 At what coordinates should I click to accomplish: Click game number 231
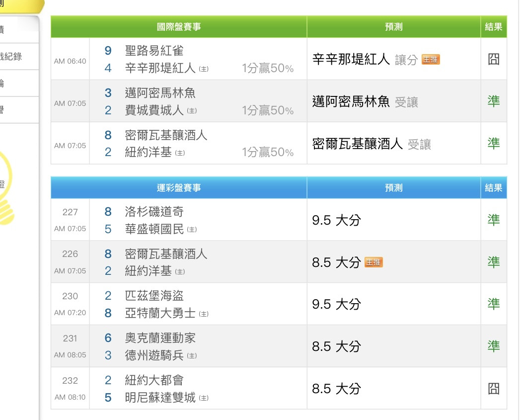70,338
